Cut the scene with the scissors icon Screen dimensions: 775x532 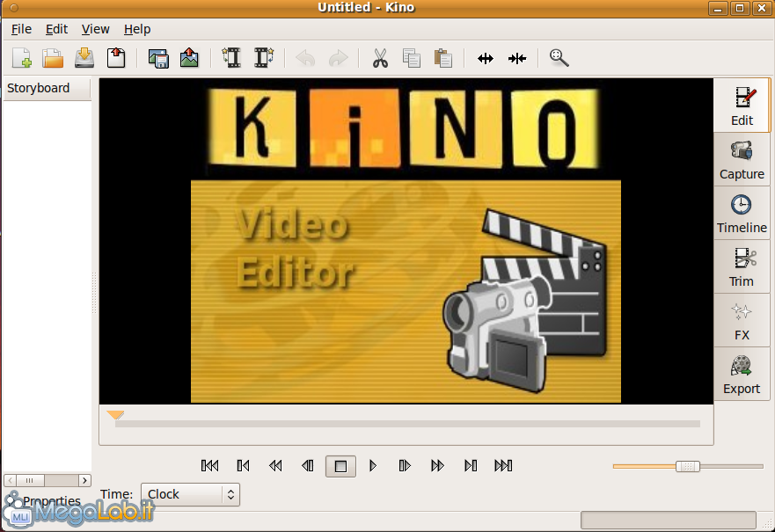tap(380, 58)
